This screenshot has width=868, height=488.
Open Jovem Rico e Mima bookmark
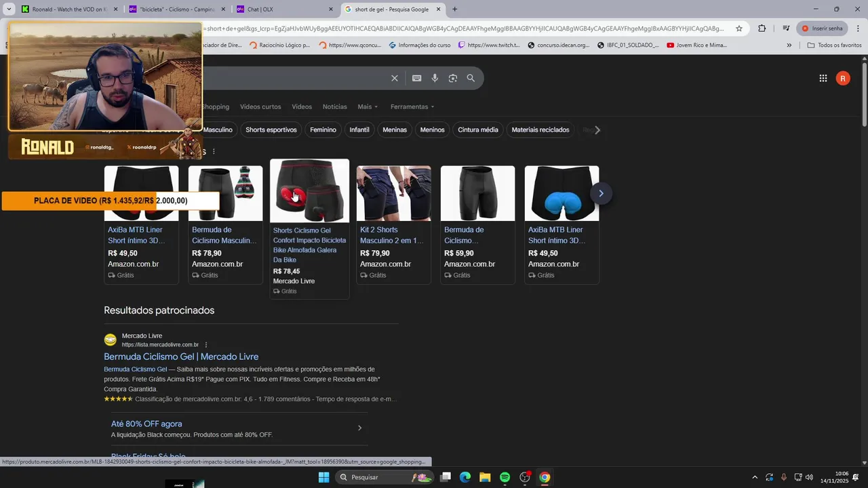tap(696, 45)
